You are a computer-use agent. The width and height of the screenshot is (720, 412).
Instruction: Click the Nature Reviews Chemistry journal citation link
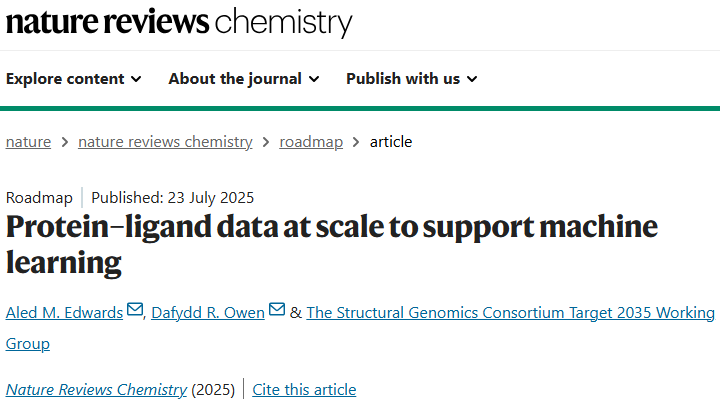(96, 389)
